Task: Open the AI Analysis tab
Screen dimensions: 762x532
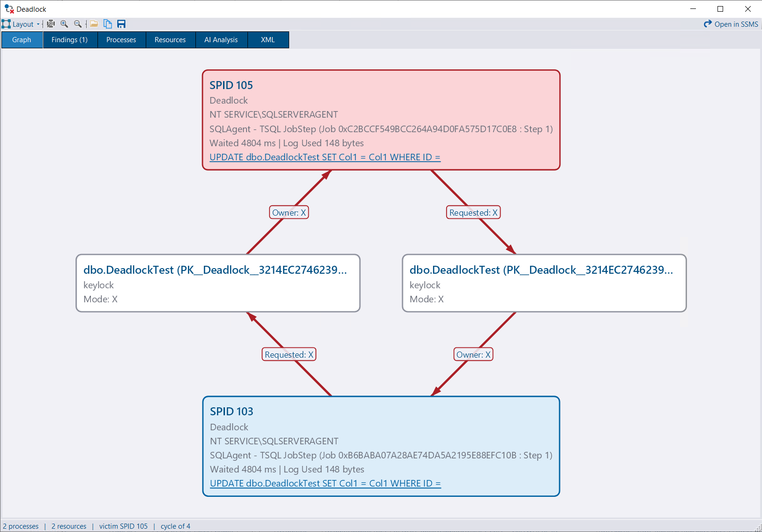Action: (221, 40)
